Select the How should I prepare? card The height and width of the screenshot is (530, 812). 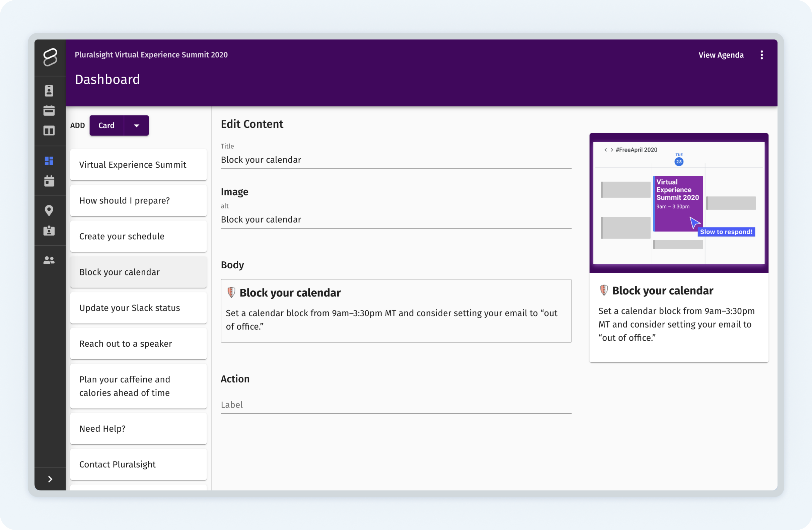139,201
